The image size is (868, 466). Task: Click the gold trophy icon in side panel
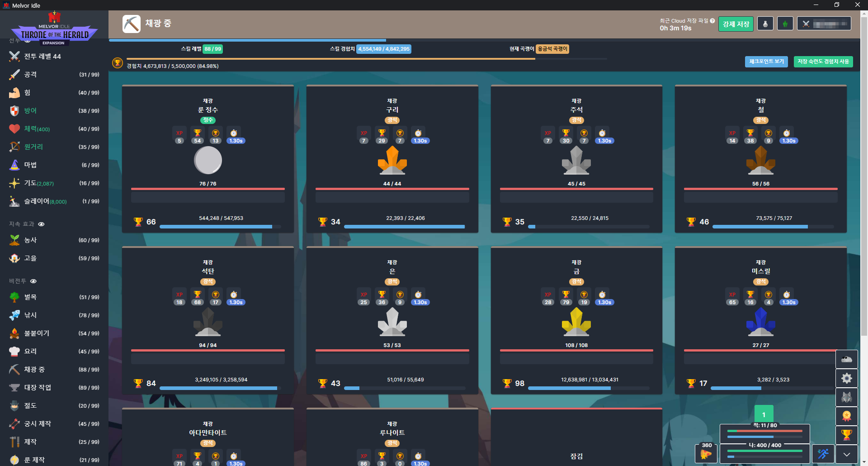(x=847, y=435)
